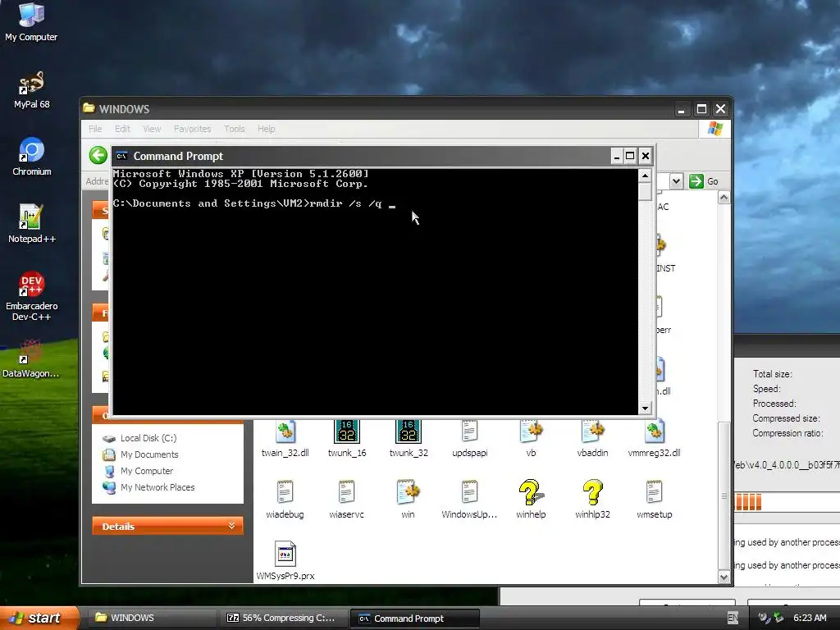Select the vbaddin file icon

coord(592,439)
